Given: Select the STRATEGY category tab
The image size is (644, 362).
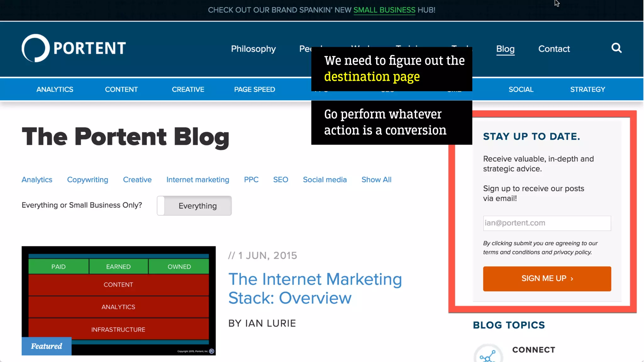Looking at the screenshot, I should pyautogui.click(x=588, y=90).
